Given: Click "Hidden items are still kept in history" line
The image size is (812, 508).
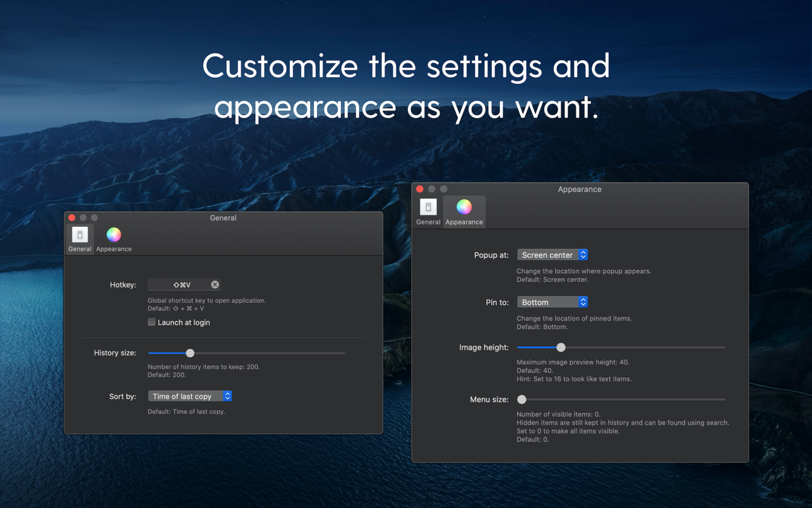Looking at the screenshot, I should [x=623, y=423].
